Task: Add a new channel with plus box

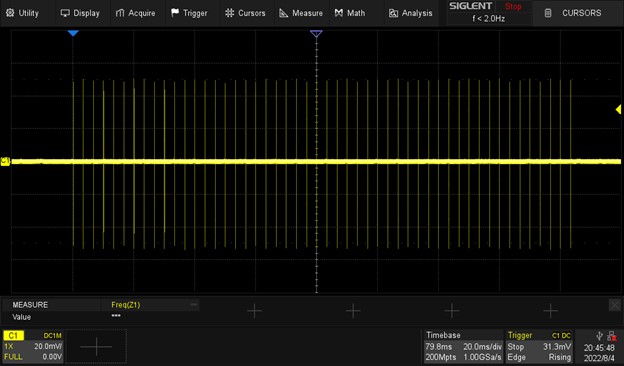Action: (x=96, y=347)
